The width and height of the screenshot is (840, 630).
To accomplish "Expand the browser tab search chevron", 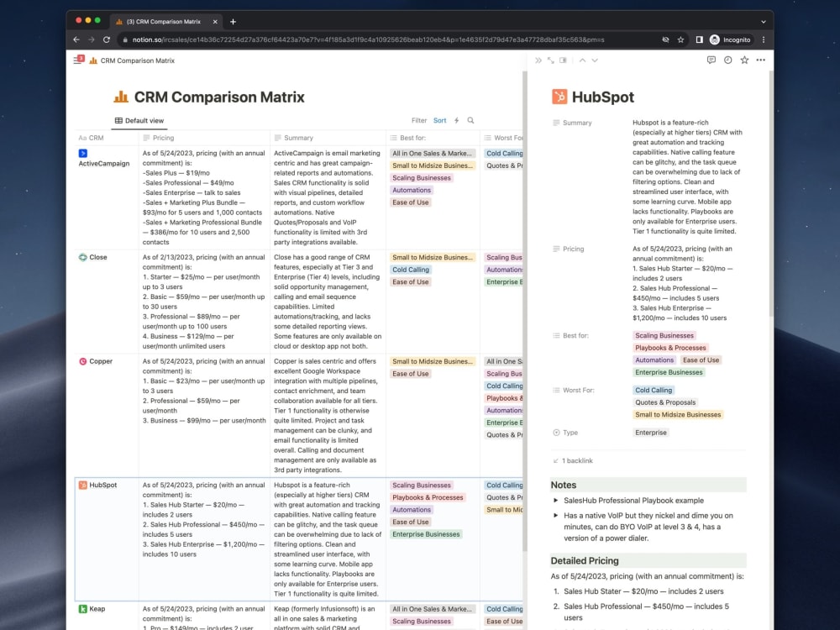I will coord(764,22).
